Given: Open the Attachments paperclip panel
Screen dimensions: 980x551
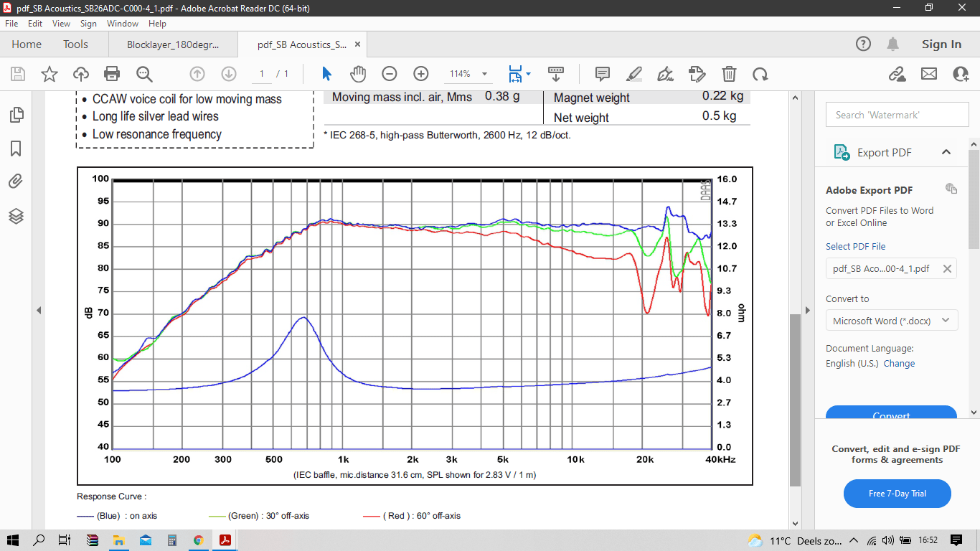Looking at the screenshot, I should 16,182.
